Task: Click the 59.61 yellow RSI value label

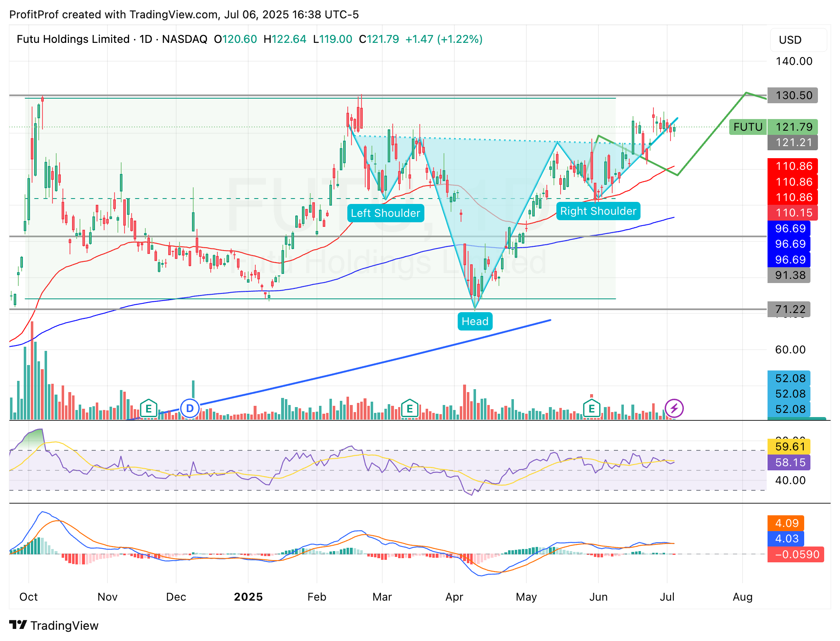Action: 789,447
